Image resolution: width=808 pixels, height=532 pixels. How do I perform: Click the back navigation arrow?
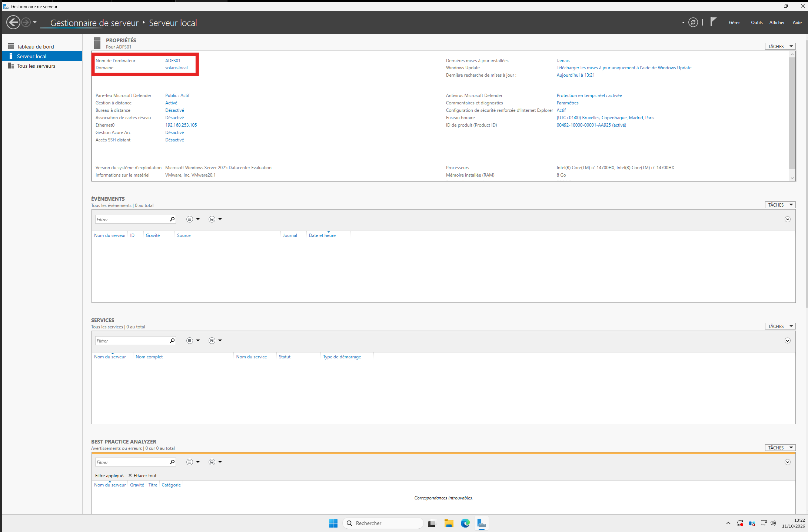tap(13, 23)
